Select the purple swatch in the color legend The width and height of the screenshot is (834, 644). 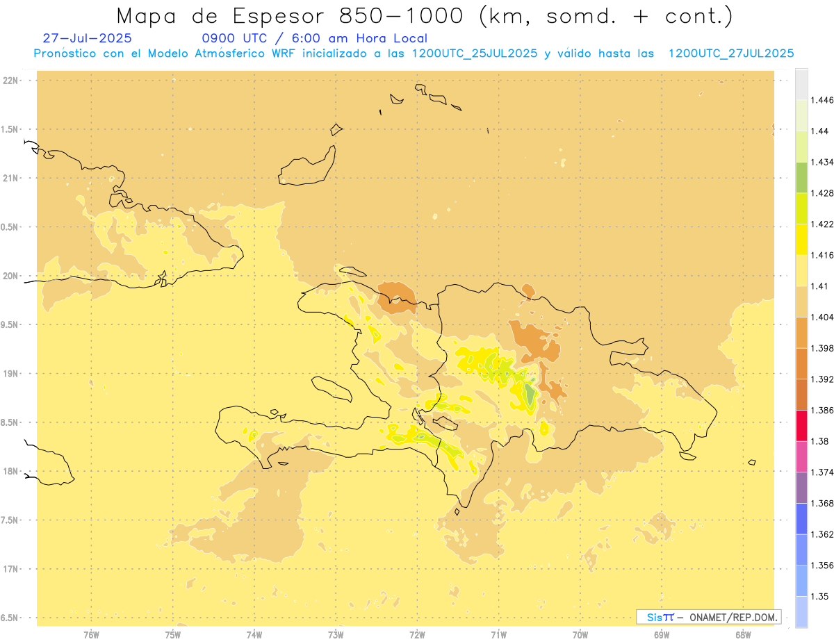801,488
